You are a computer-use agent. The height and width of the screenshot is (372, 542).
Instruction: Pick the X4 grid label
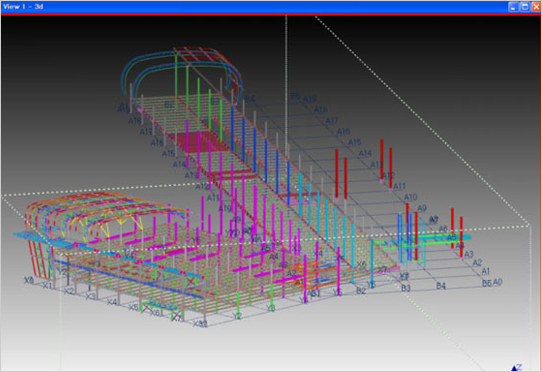click(112, 302)
